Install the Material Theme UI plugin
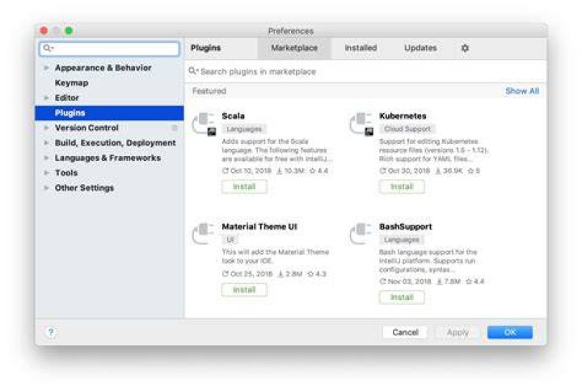Image resolution: width=582 pixels, height=392 pixels. [244, 289]
